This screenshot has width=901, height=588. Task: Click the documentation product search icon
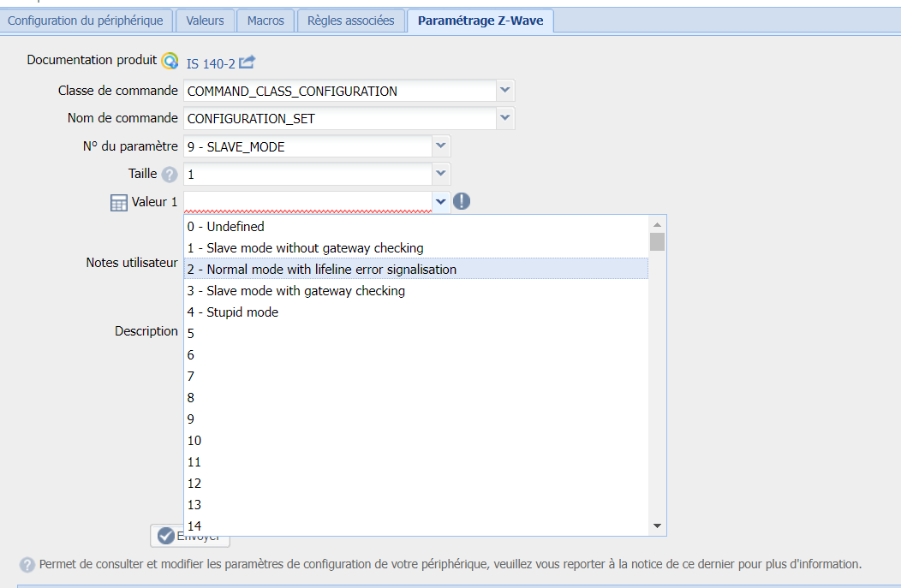pos(170,62)
